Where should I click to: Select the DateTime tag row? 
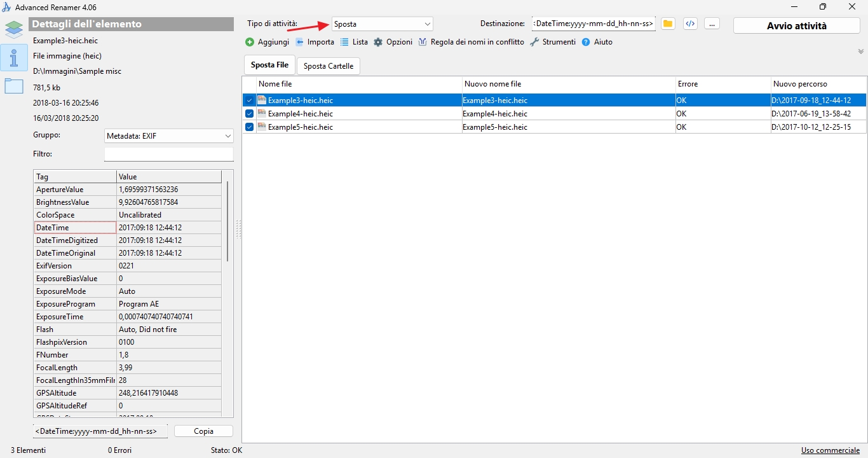coord(128,228)
